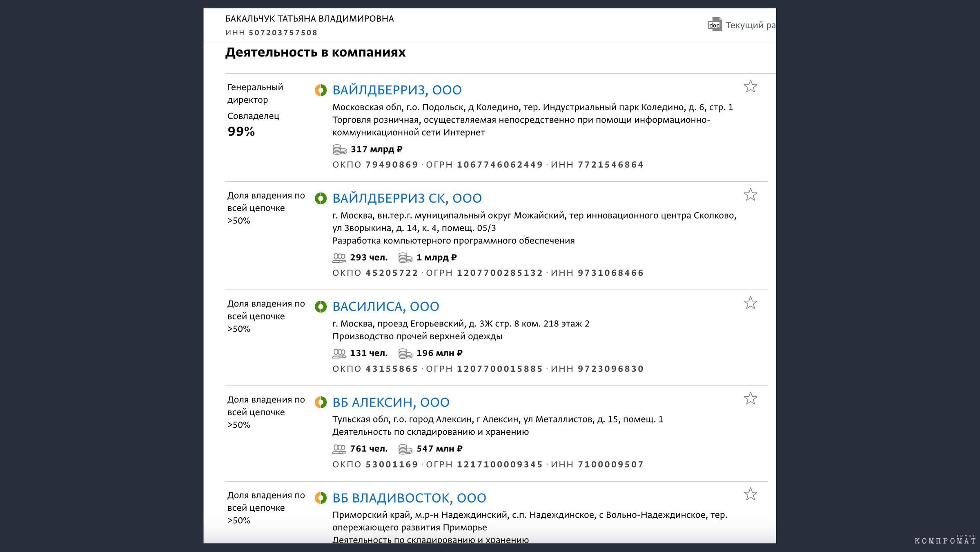Click ВАЙЛДБЕРРИЗ address in Коледино
980x552 pixels.
coord(533,107)
